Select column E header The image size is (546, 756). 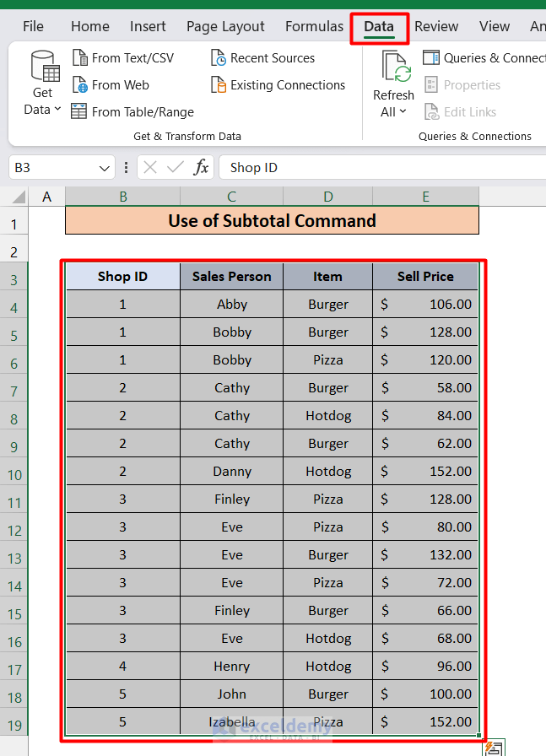click(x=425, y=197)
